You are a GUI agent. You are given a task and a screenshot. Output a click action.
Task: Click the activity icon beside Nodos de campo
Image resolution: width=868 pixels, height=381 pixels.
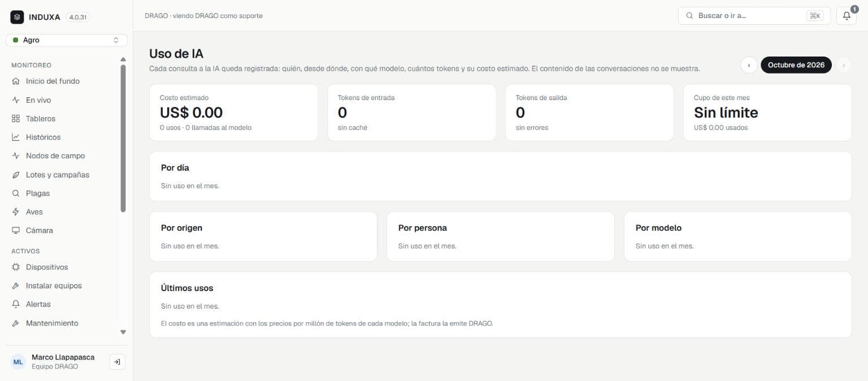coord(16,156)
